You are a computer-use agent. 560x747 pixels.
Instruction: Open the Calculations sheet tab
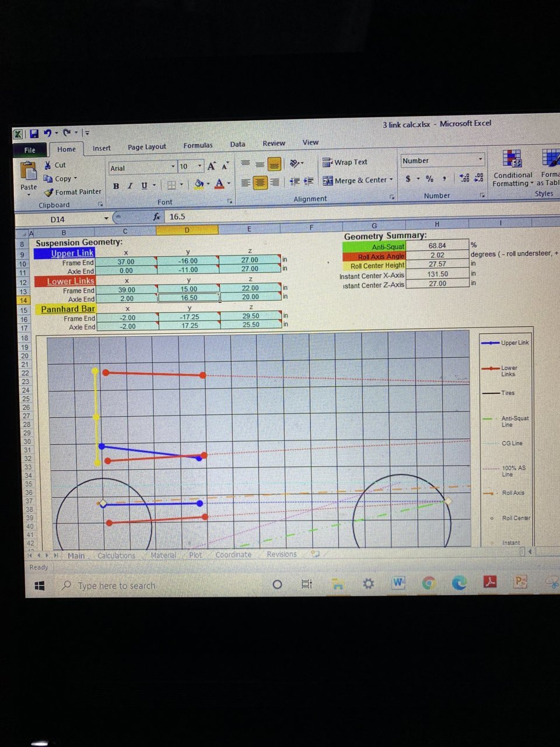point(116,556)
